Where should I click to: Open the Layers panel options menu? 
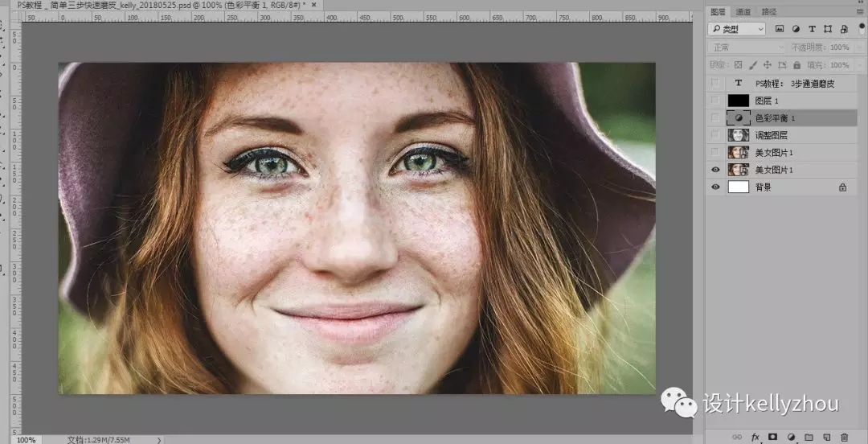[x=860, y=11]
